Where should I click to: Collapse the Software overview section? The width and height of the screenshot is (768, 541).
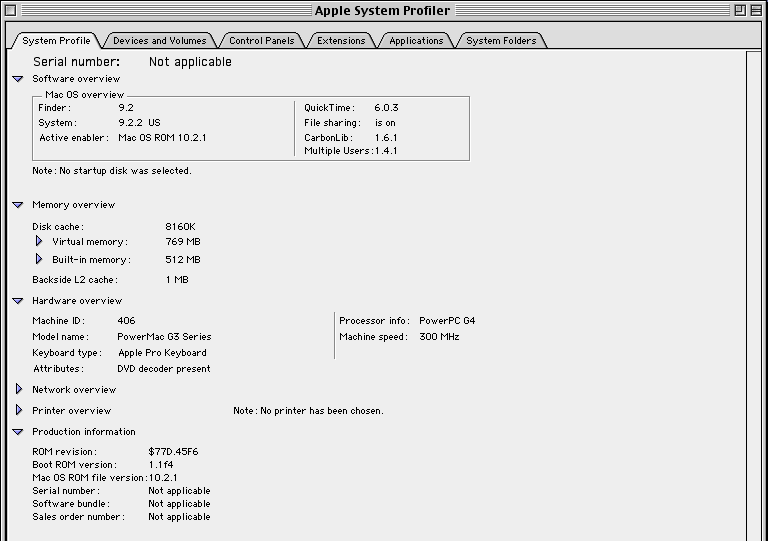tap(18, 79)
